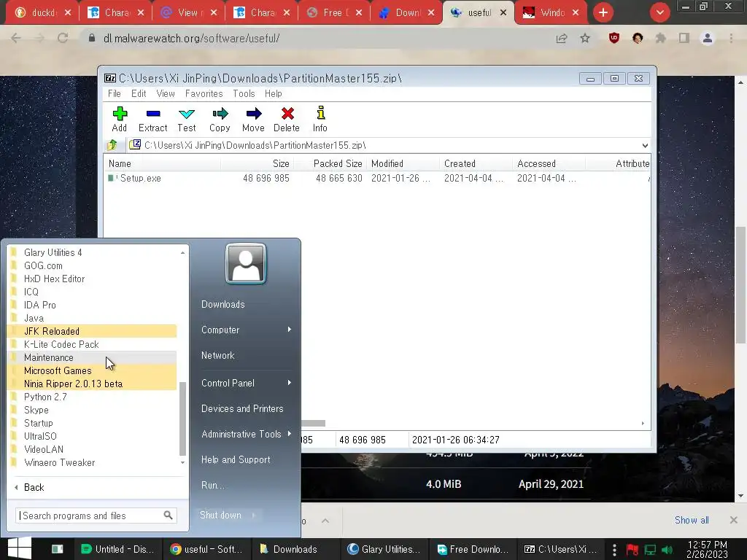Image resolution: width=747 pixels, height=560 pixels.
Task: Open Downloads from Start menu right pane
Action: pos(223,304)
